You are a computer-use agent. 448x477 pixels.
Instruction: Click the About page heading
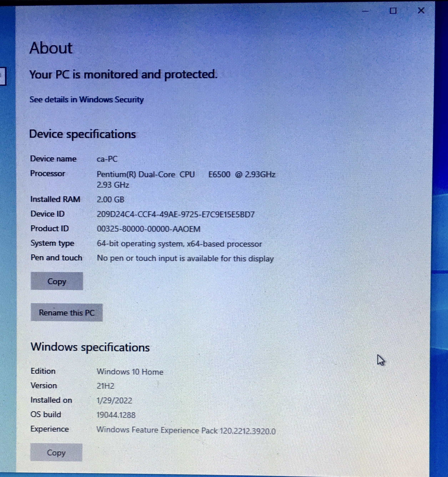click(51, 48)
